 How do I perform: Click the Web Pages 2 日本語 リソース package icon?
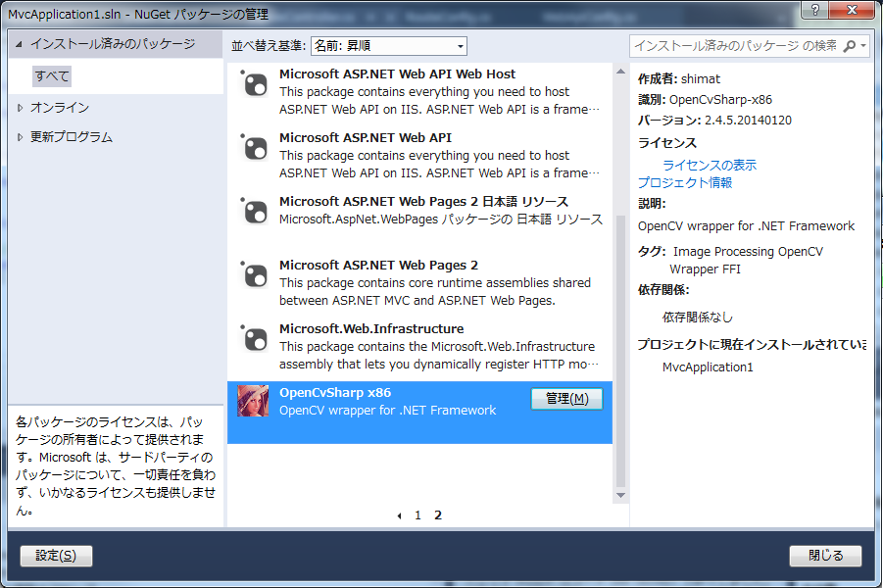tap(254, 212)
